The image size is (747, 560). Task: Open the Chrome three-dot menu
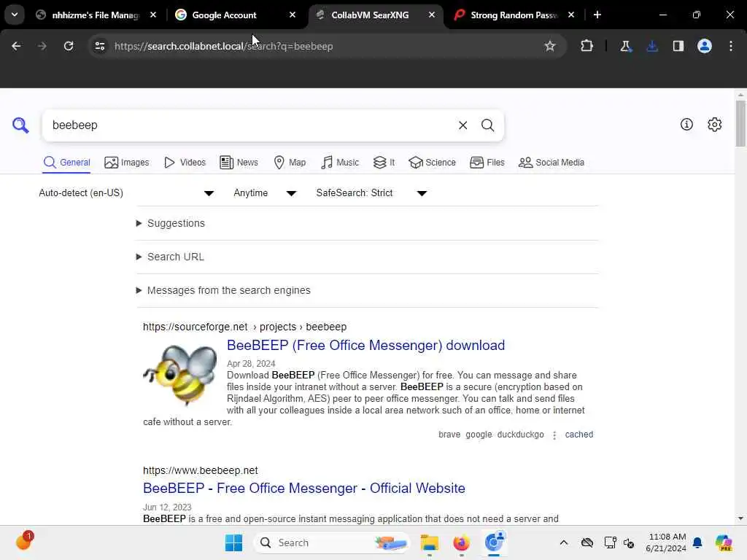731,46
